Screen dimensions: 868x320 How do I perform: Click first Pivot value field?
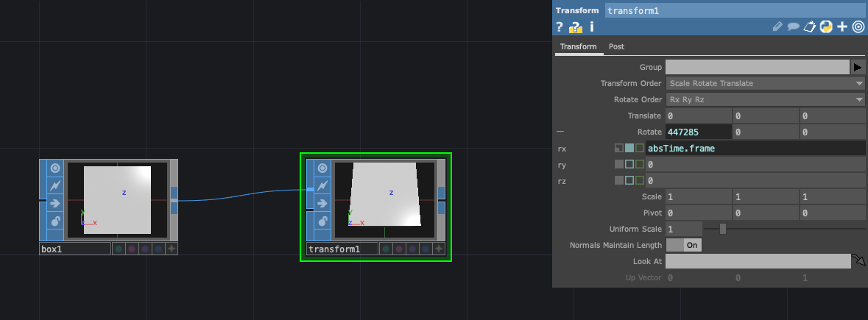coord(699,213)
